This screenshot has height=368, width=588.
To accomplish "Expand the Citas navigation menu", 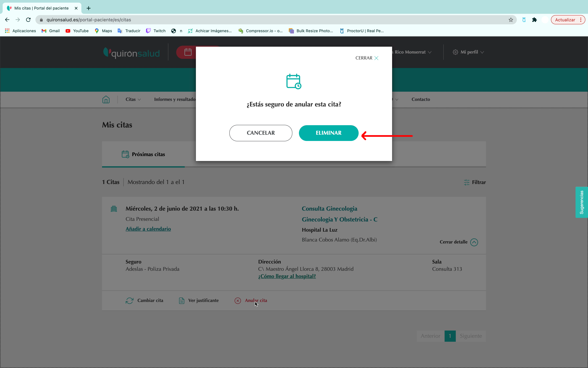I will [x=133, y=99].
